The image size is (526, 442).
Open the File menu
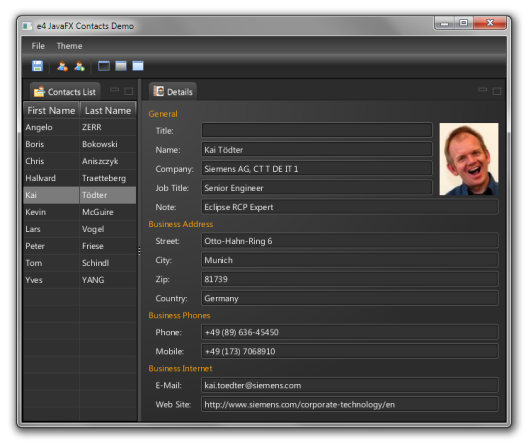(x=38, y=46)
